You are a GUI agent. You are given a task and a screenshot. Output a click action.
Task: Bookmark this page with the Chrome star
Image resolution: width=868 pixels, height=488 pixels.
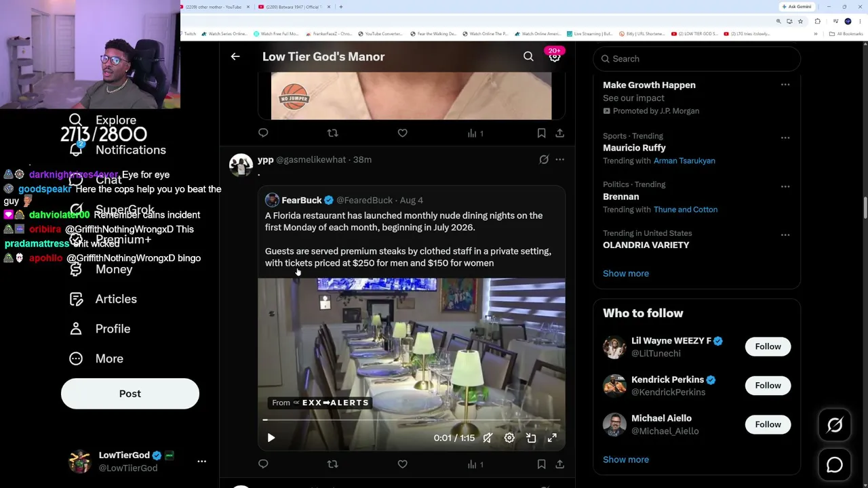coord(800,21)
